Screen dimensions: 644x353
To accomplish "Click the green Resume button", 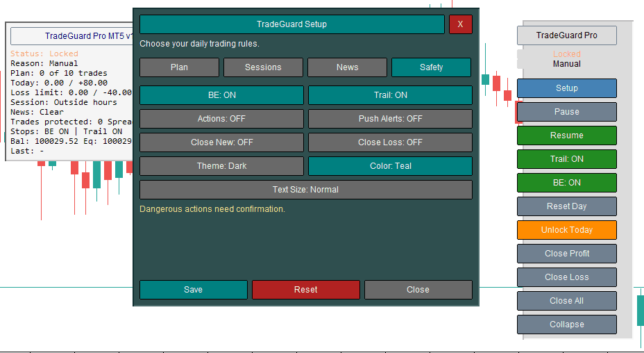I will click(567, 136).
